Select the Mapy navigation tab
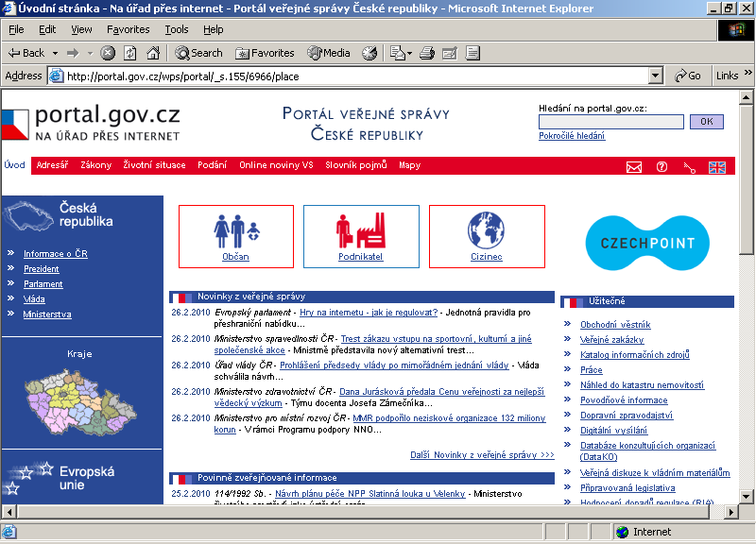756x544 pixels. click(x=409, y=164)
